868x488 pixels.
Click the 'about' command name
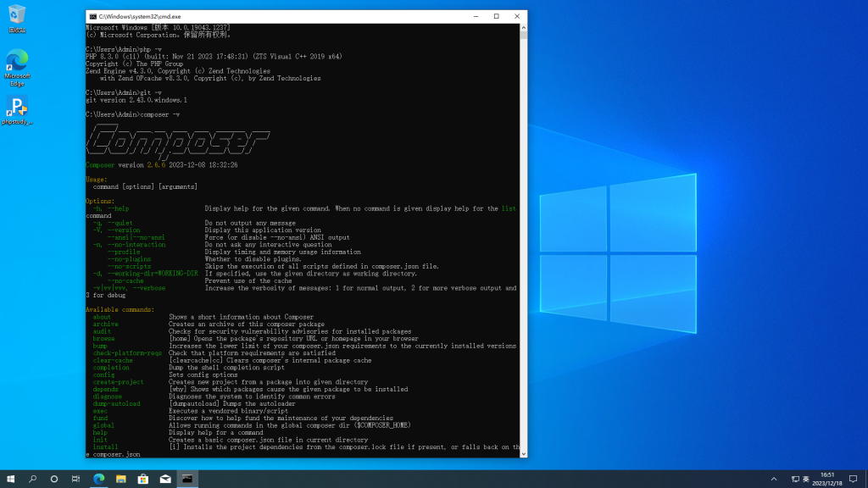pyautogui.click(x=102, y=317)
